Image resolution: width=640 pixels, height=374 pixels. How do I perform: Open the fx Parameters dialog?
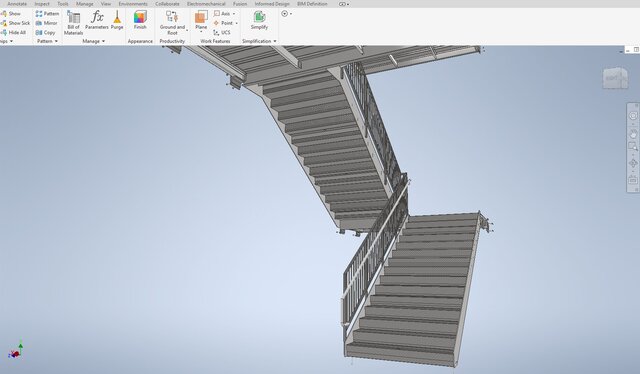pos(97,20)
